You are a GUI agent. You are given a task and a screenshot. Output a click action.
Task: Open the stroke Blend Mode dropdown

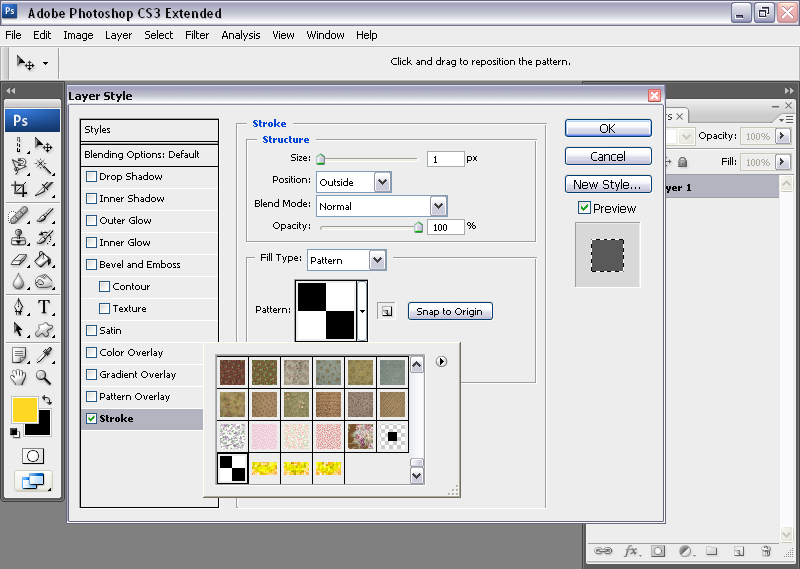(x=438, y=206)
